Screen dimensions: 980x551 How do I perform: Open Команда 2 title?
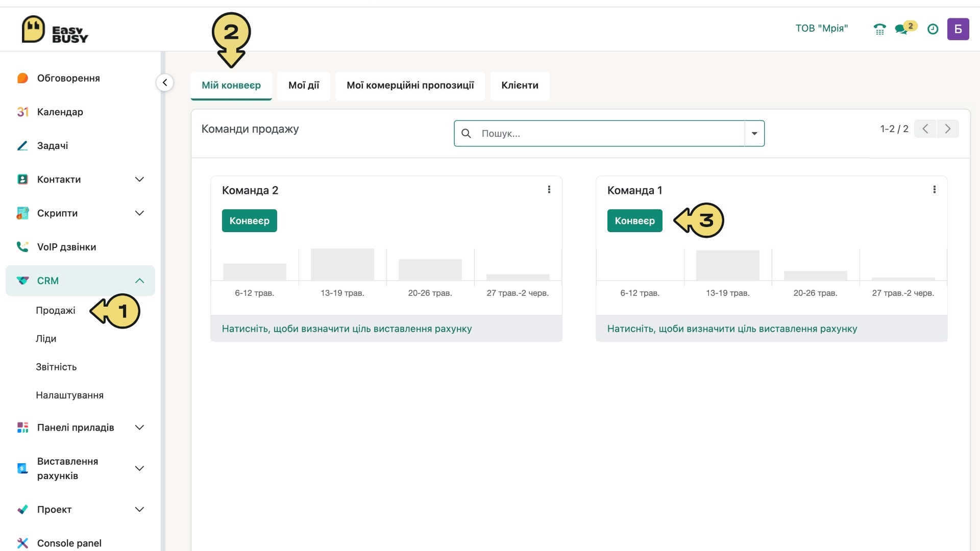pyautogui.click(x=250, y=190)
